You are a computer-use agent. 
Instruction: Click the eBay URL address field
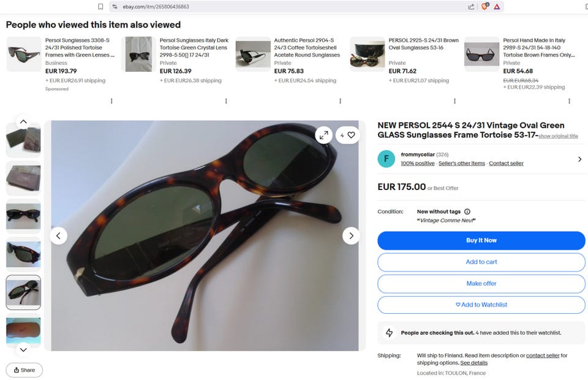tap(276, 7)
